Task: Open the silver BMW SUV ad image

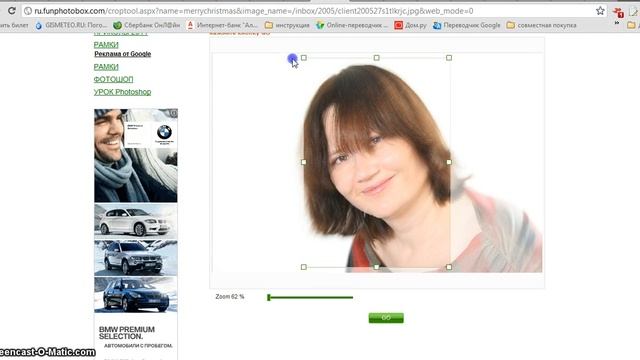Action: coord(136,258)
